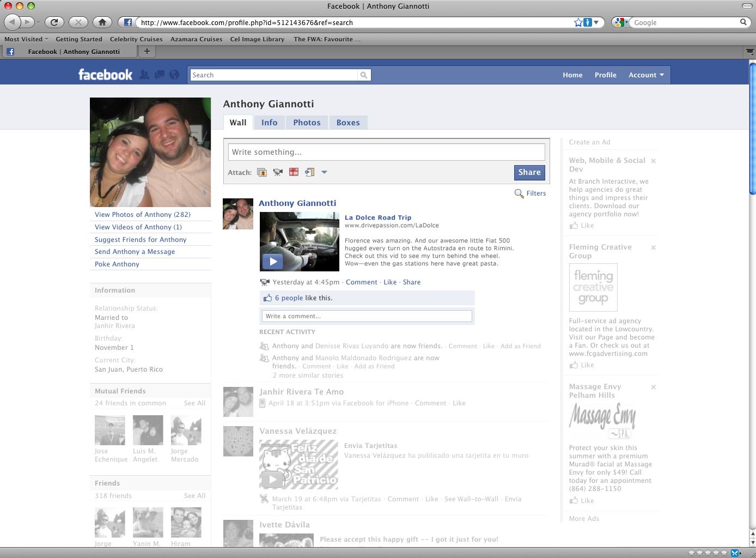The height and width of the screenshot is (558, 756).
Task: Open the Account dropdown menu
Action: (x=646, y=75)
